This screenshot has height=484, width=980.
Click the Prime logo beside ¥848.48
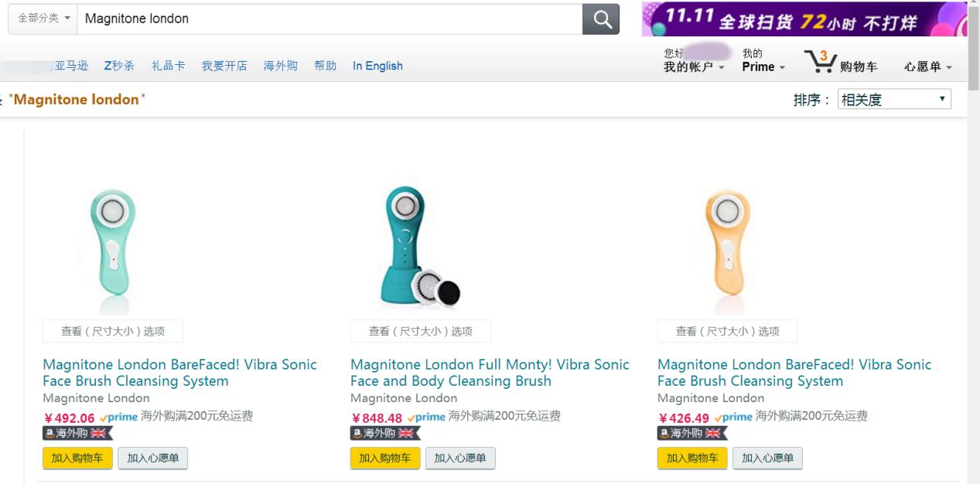click(x=426, y=417)
